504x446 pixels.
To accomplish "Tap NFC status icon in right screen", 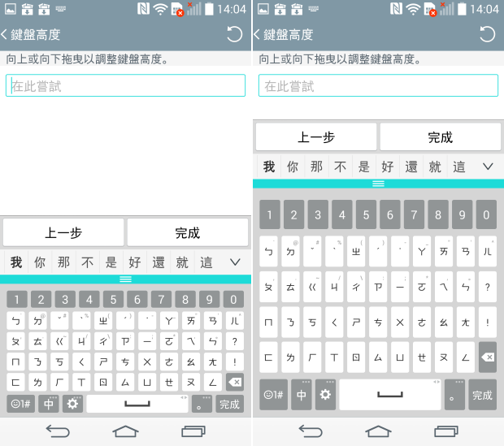I will click(396, 9).
